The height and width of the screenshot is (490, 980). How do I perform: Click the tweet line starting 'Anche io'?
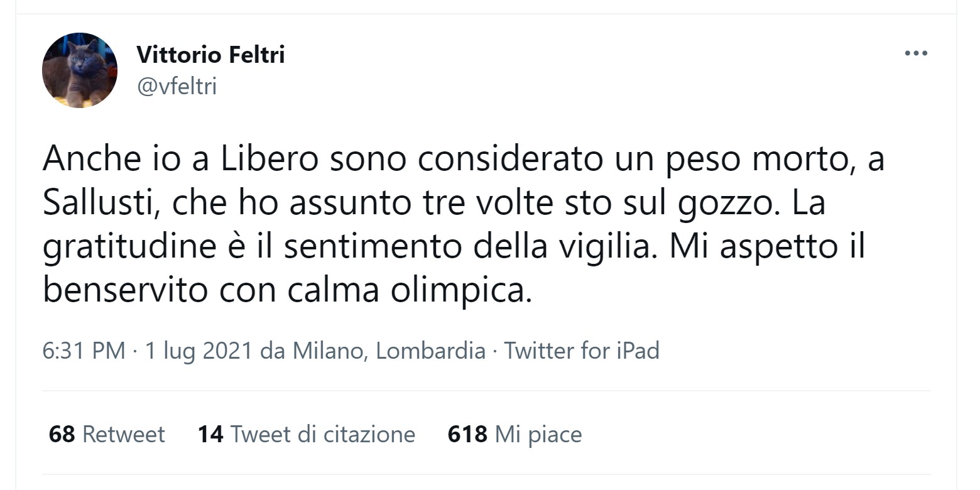click(x=463, y=160)
